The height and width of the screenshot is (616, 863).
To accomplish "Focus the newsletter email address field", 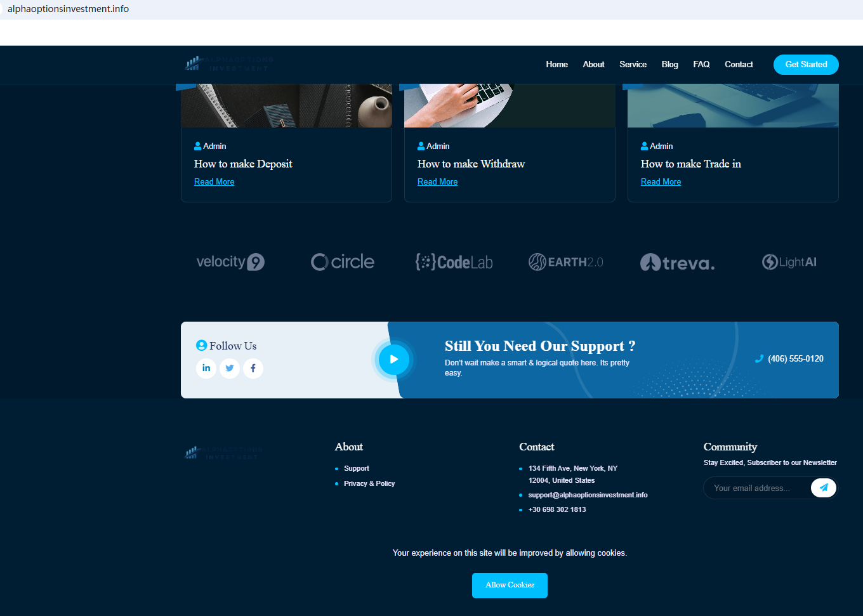I will [x=758, y=488].
